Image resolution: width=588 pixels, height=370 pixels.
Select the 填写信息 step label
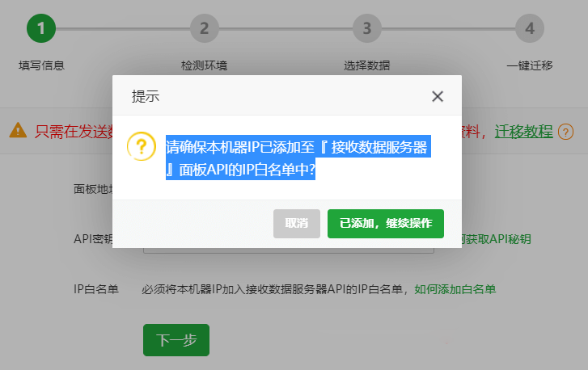41,65
